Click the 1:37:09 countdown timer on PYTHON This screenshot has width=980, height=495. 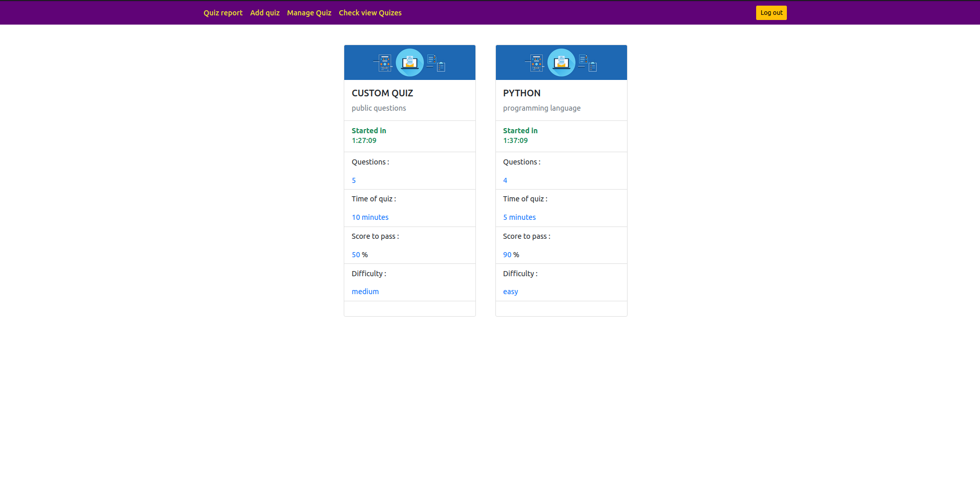coord(515,140)
